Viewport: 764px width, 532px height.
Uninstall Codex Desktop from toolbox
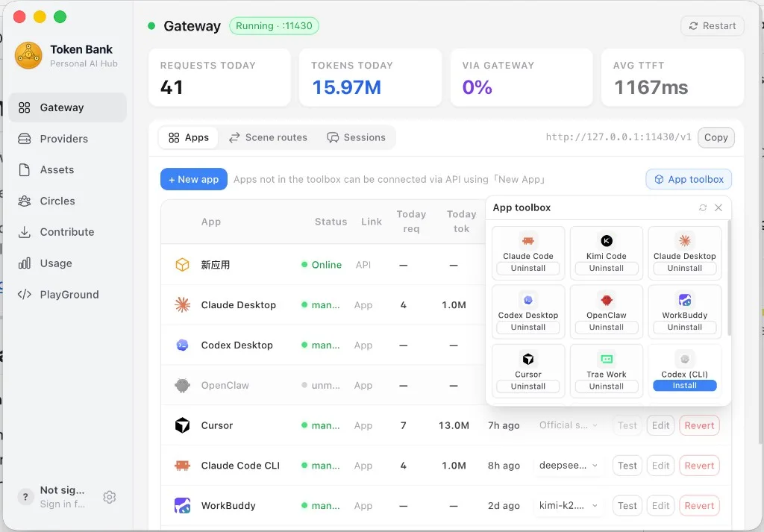coord(528,327)
